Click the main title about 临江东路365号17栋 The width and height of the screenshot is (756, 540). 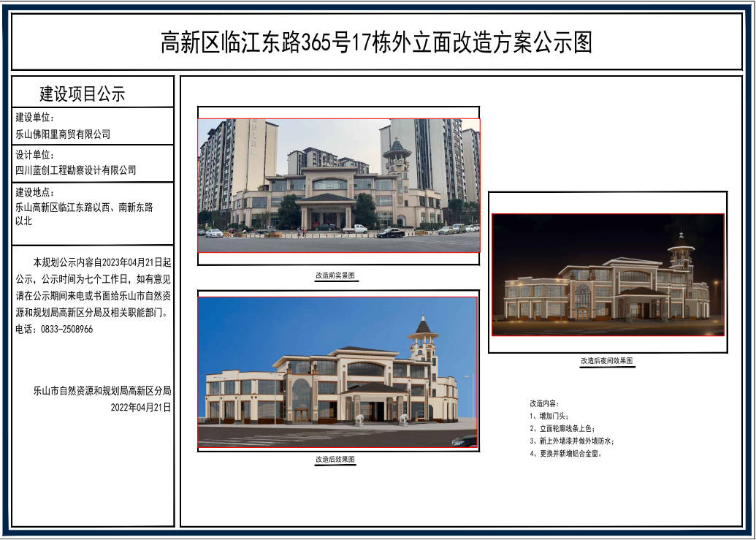tap(376, 42)
